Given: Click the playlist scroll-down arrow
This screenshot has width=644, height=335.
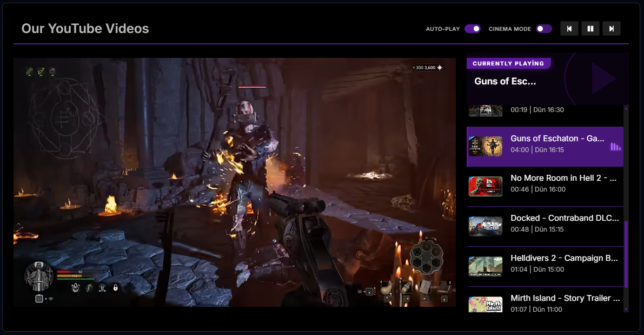Looking at the screenshot, I should pos(626,309).
